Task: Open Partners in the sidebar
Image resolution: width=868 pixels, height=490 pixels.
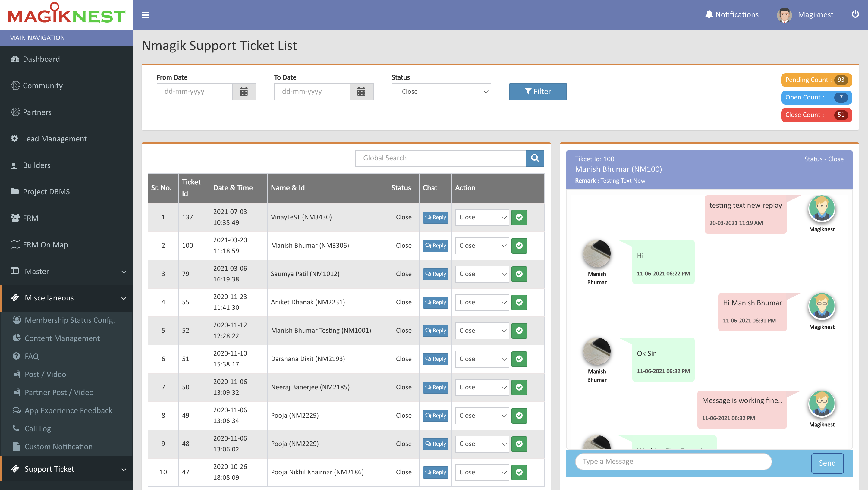Action: 66,112
